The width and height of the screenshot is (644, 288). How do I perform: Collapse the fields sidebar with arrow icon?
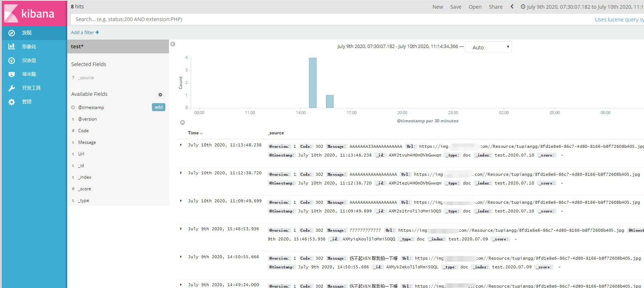[173, 44]
